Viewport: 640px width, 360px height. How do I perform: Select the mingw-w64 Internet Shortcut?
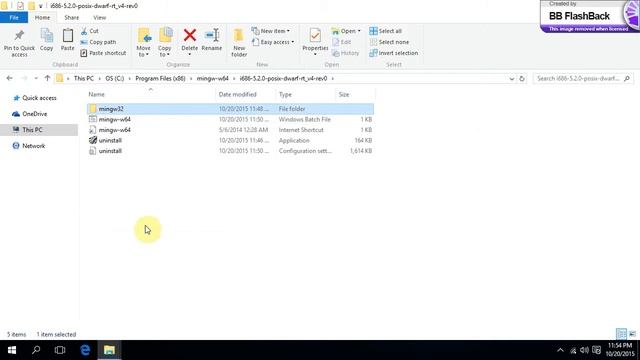tap(230, 130)
